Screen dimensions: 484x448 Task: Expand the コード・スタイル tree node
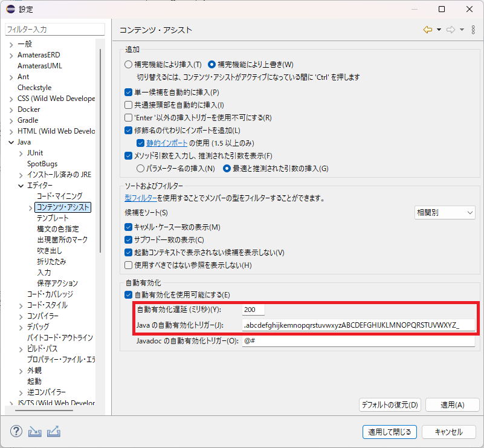point(21,305)
